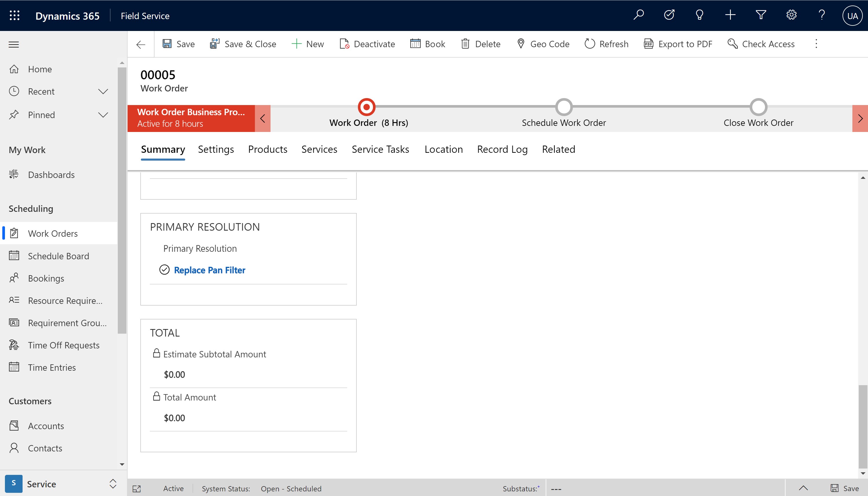Open Requirement Groups in the sidebar
Viewport: 868px width, 496px height.
[58, 323]
